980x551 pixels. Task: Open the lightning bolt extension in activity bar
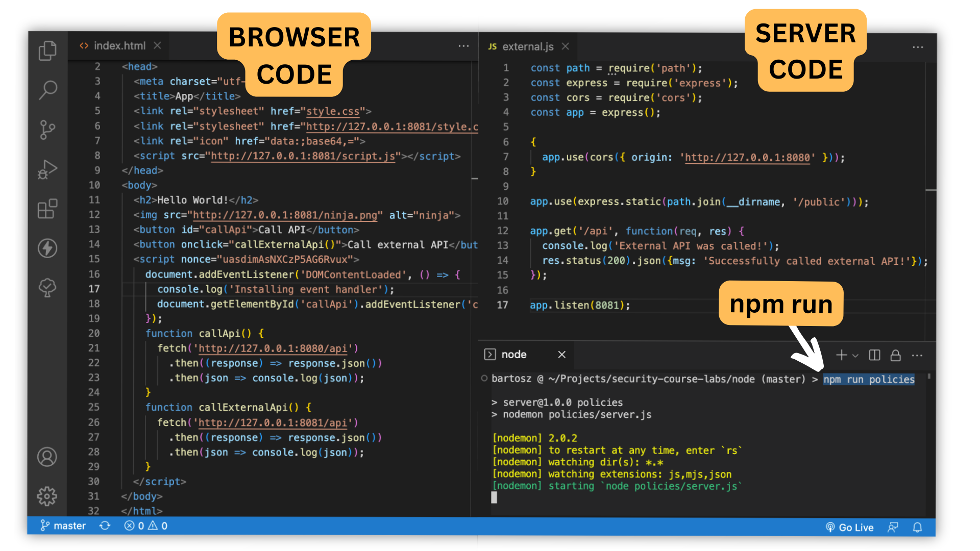click(47, 248)
